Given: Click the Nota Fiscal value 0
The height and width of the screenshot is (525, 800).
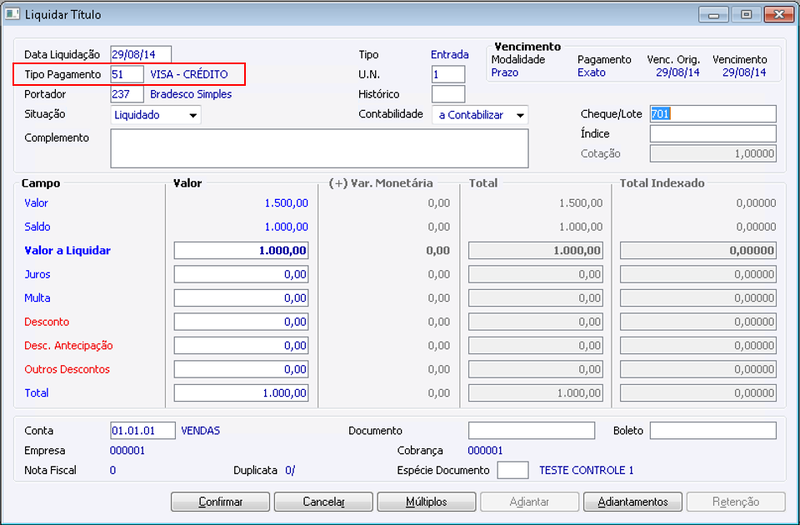Looking at the screenshot, I should 113,470.
